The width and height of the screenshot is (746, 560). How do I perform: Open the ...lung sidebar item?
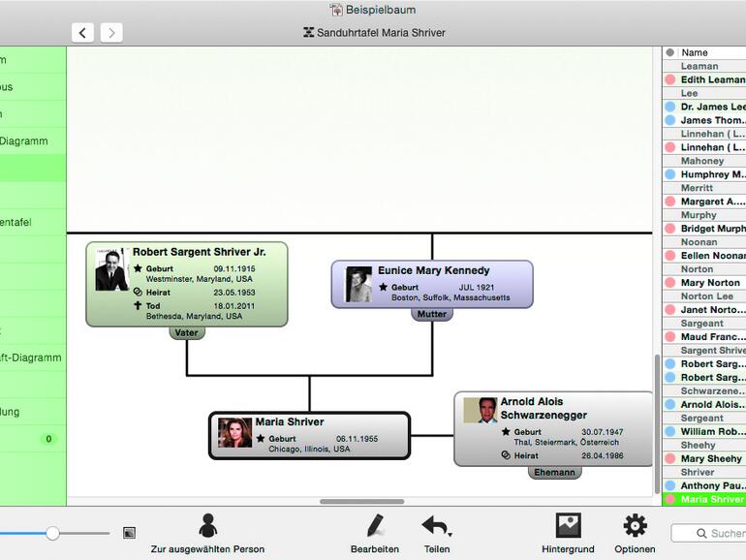pos(33,412)
